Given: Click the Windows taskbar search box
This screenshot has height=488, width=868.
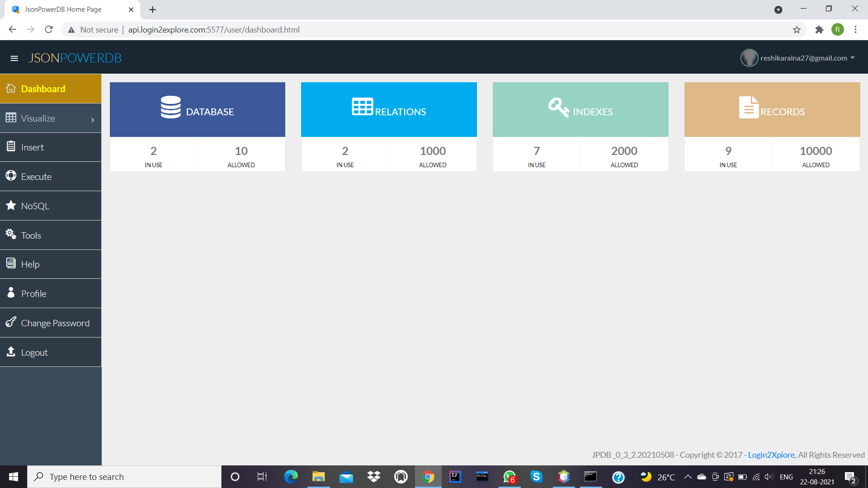Looking at the screenshot, I should [x=124, y=477].
